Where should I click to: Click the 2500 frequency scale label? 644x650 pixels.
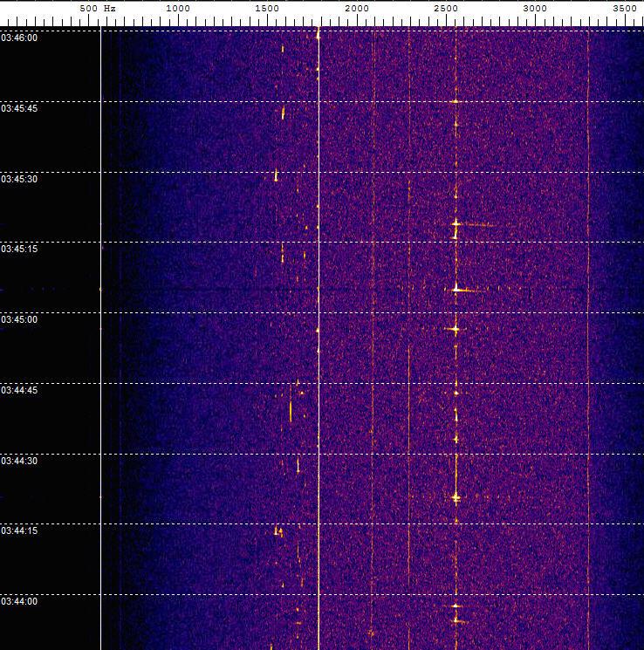click(x=446, y=9)
